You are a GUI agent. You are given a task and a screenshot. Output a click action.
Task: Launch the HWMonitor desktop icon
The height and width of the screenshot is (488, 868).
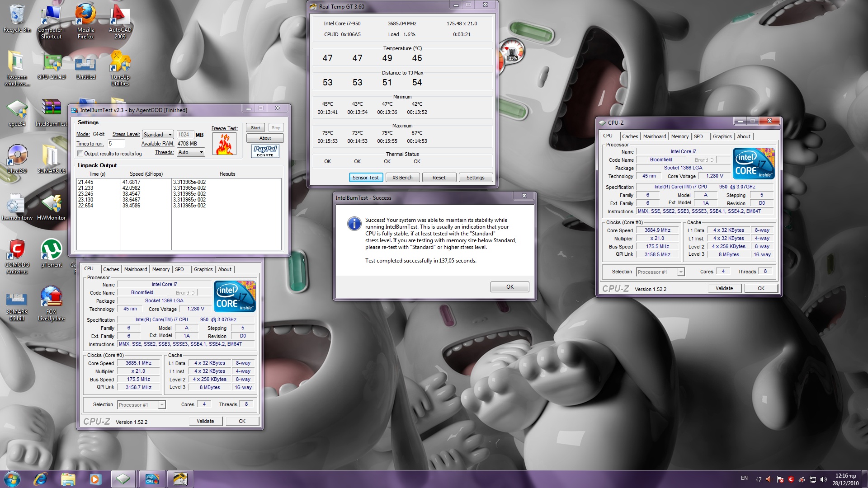(x=52, y=206)
